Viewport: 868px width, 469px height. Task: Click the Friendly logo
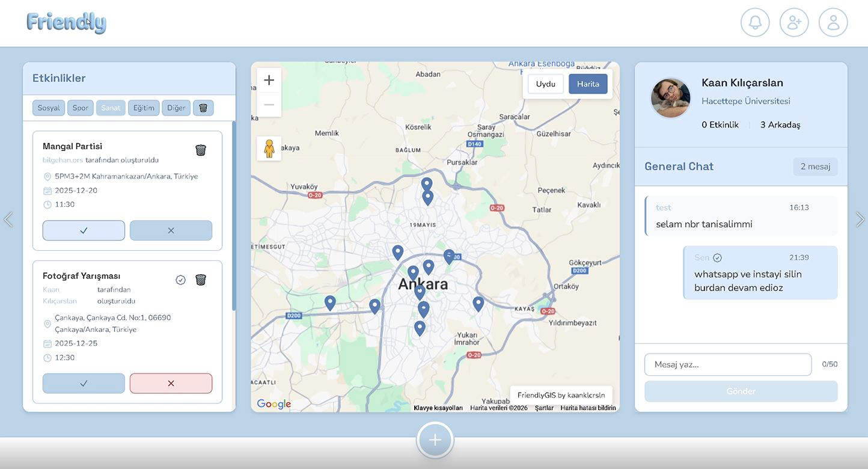click(x=67, y=22)
